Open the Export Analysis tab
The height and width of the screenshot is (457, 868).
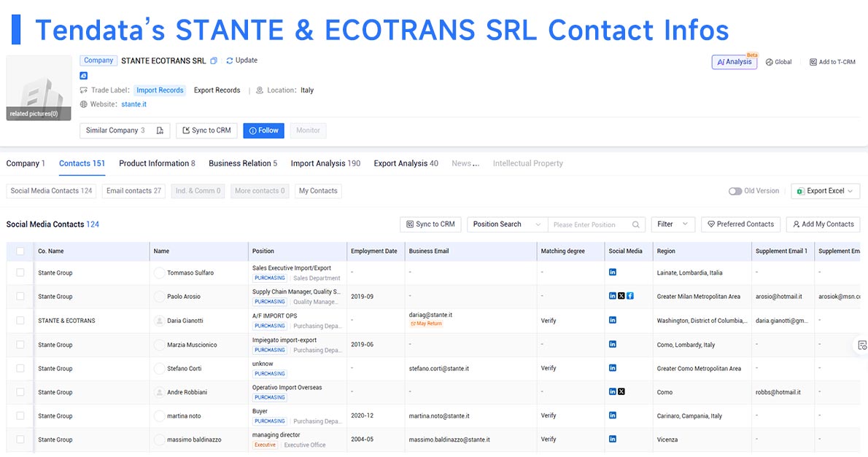pyautogui.click(x=406, y=164)
